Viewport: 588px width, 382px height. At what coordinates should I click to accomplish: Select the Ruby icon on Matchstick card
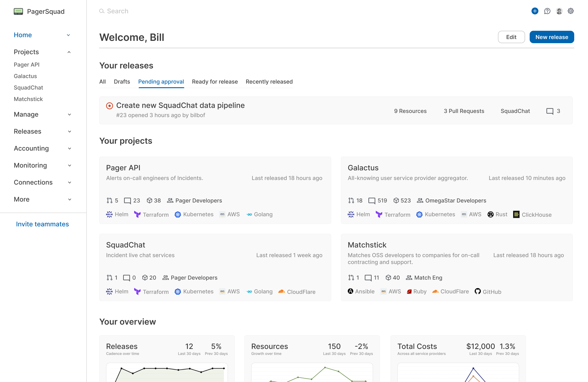tap(410, 291)
